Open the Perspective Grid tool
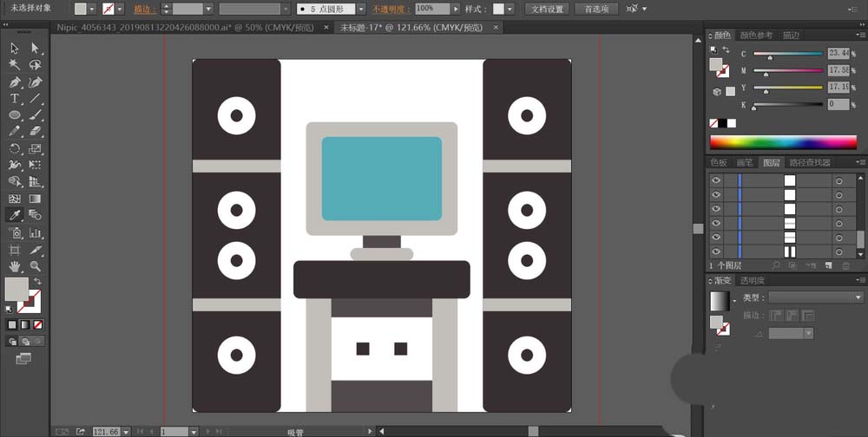 click(x=36, y=181)
